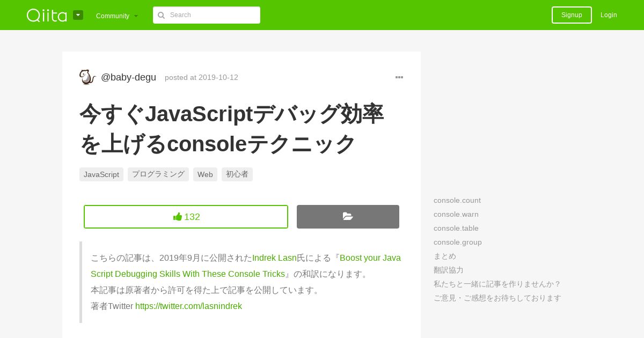Viewport: 644px width, 338px height.
Task: Open the article more options ellipsis
Action: (x=399, y=77)
